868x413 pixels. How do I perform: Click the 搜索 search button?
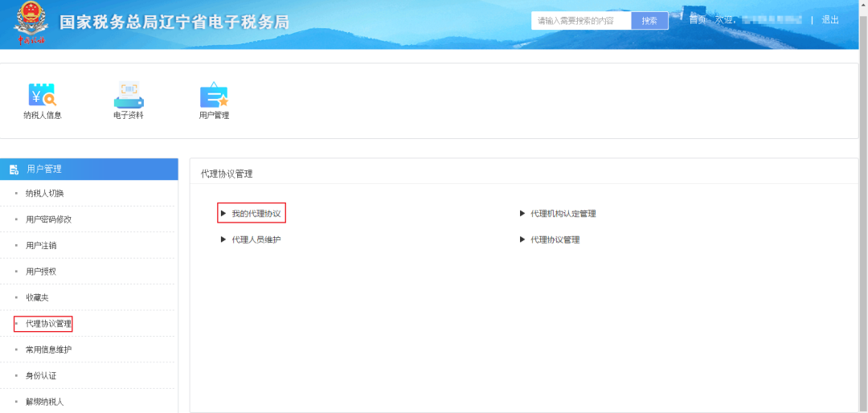point(650,20)
